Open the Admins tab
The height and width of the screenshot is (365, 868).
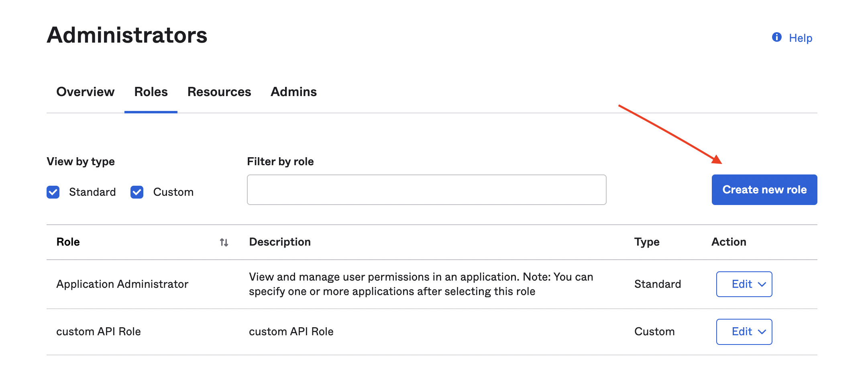[x=293, y=92]
